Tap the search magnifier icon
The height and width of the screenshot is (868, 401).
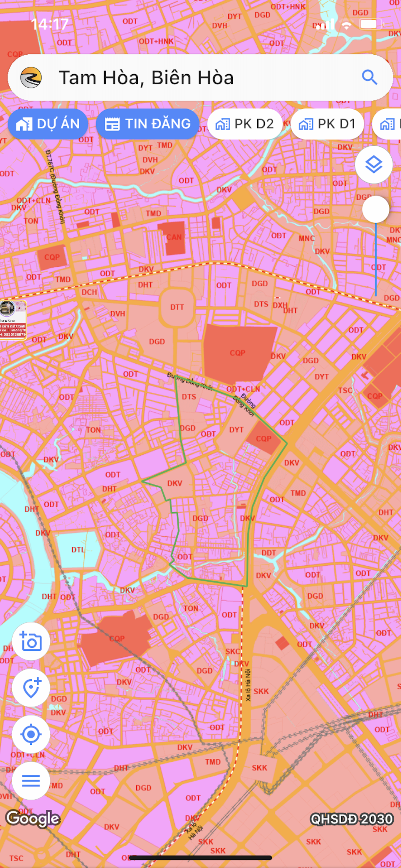click(369, 77)
